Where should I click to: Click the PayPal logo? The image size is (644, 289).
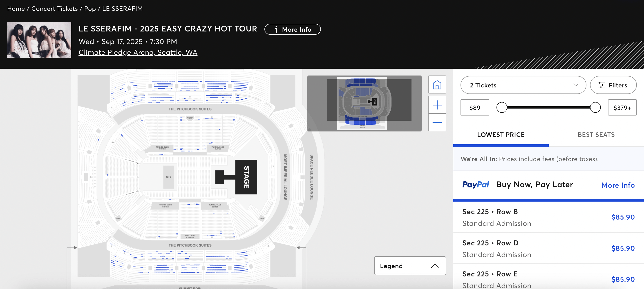[x=475, y=185]
